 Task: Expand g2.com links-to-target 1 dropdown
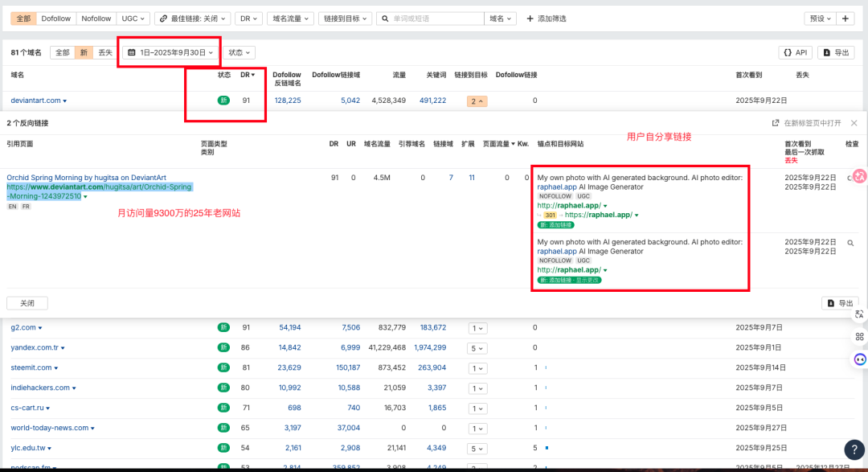click(x=477, y=329)
